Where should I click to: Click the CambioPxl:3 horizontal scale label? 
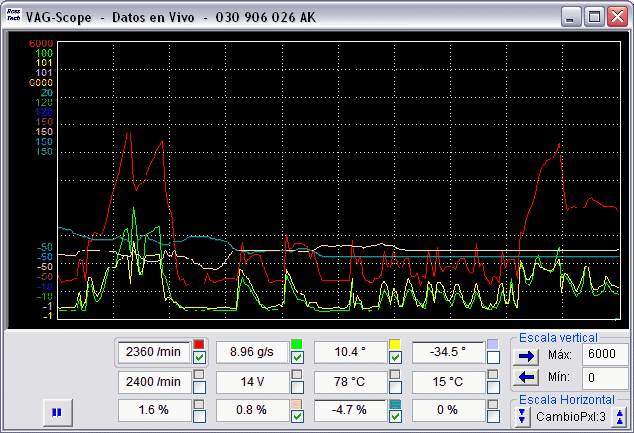[x=570, y=416]
